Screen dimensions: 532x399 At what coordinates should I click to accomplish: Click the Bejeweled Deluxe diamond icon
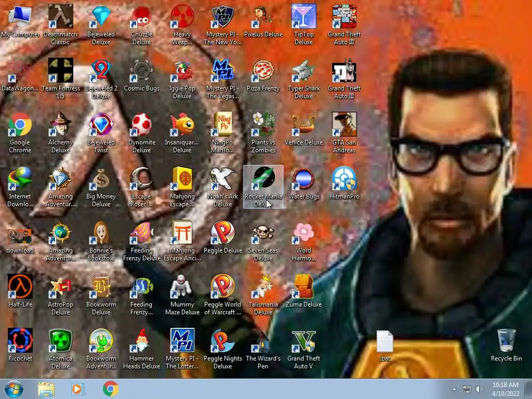click(101, 16)
